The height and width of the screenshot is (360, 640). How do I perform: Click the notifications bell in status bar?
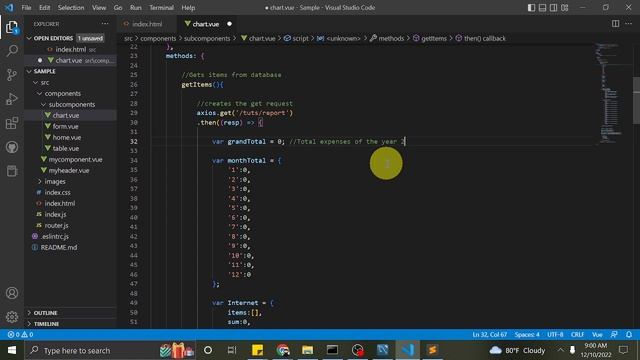pyautogui.click(x=629, y=334)
